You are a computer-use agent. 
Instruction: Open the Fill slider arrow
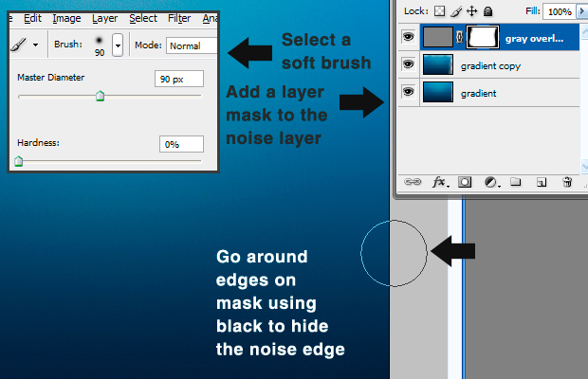click(x=582, y=11)
